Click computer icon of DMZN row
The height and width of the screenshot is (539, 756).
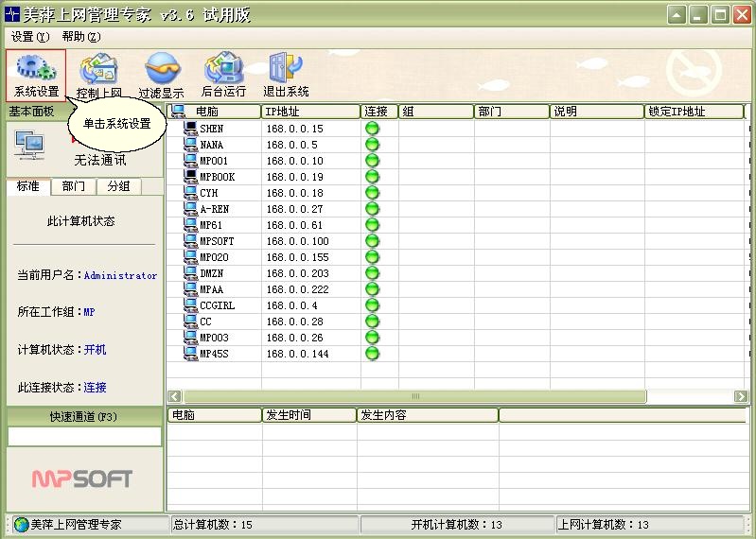190,272
